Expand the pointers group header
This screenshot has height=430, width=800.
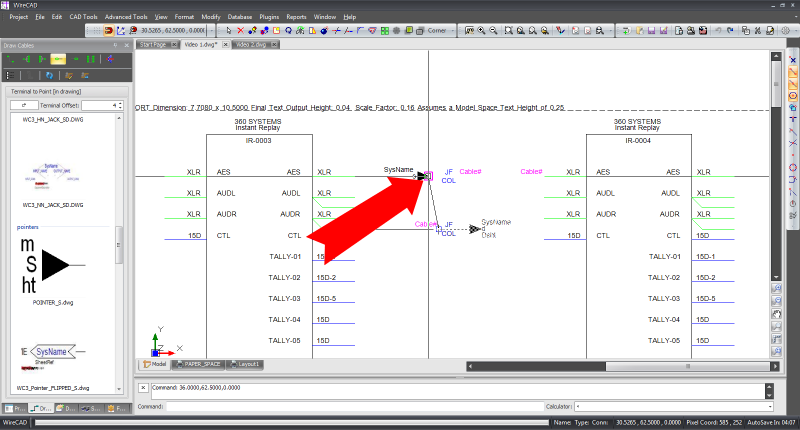28,227
